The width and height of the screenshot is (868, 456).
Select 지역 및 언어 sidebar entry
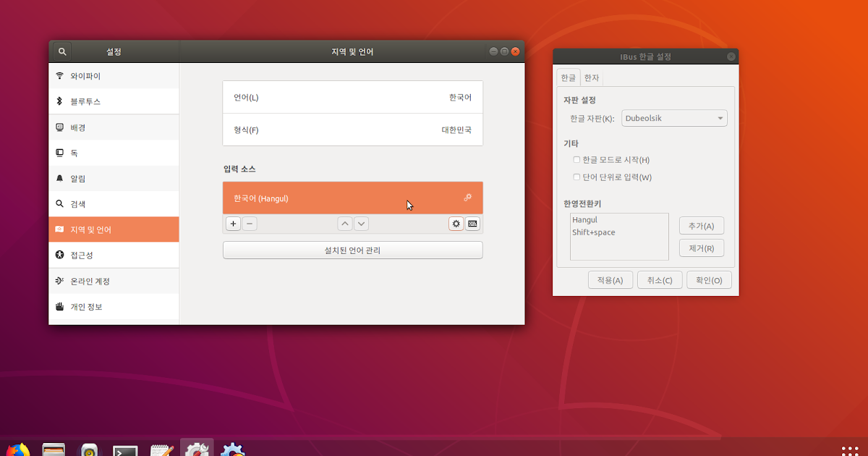point(114,229)
